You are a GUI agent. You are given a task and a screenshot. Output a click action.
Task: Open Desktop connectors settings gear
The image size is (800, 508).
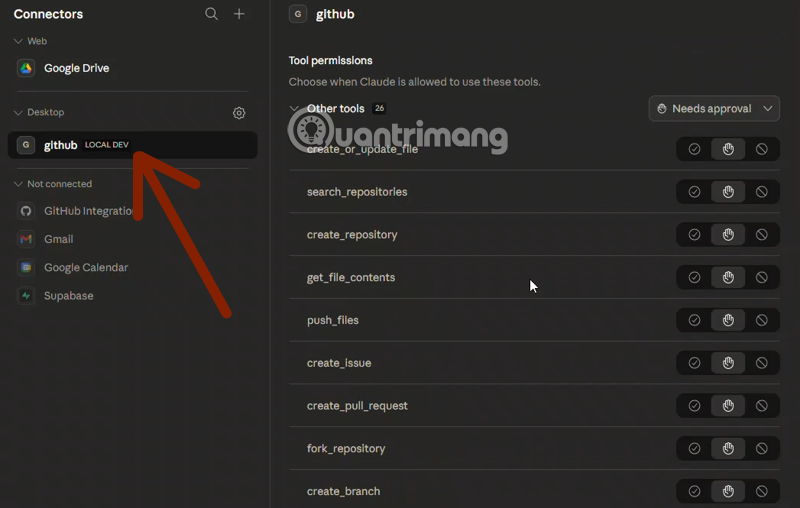[239, 113]
